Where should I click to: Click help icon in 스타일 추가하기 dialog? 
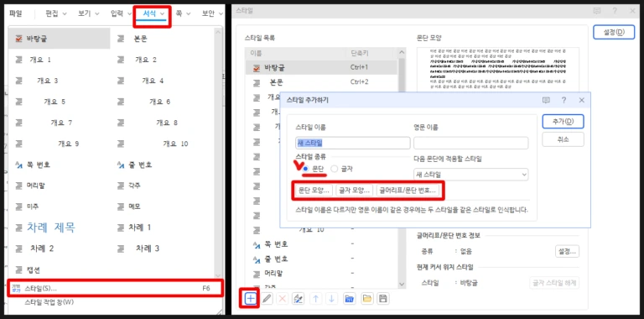563,100
